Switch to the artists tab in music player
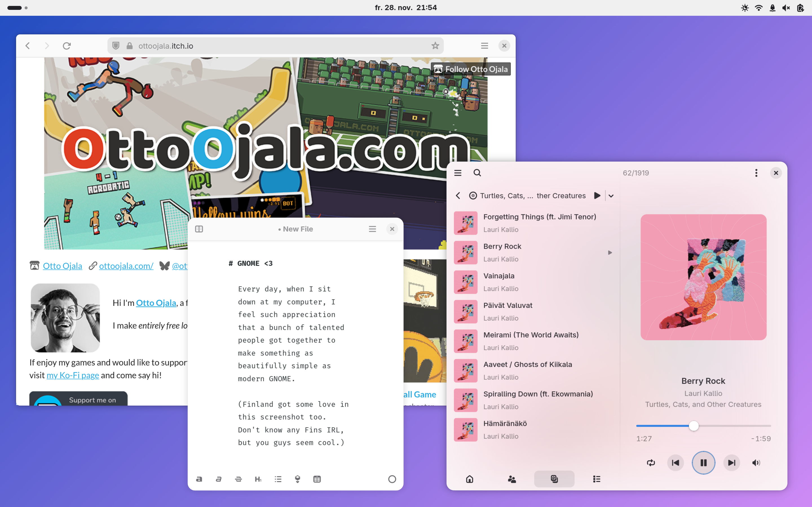Image resolution: width=812 pixels, height=507 pixels. coord(512,479)
